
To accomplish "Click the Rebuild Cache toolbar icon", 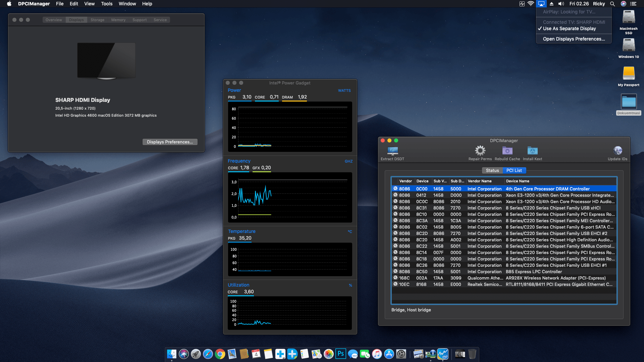I will pyautogui.click(x=507, y=150).
